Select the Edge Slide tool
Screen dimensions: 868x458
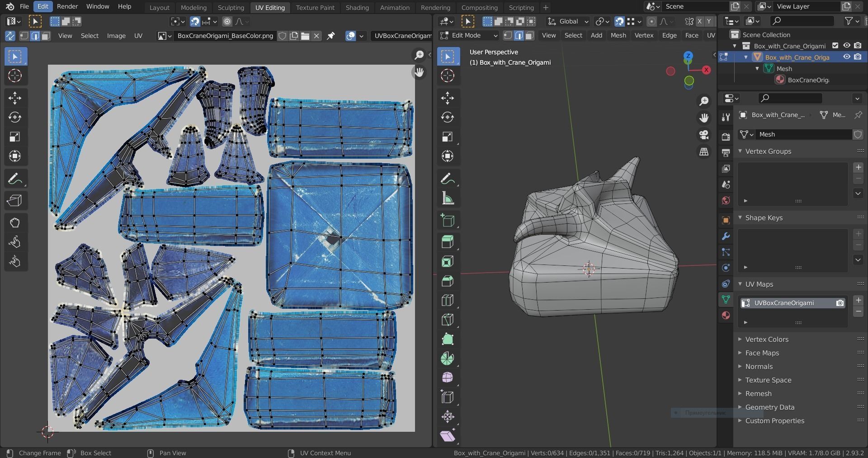[x=448, y=397]
